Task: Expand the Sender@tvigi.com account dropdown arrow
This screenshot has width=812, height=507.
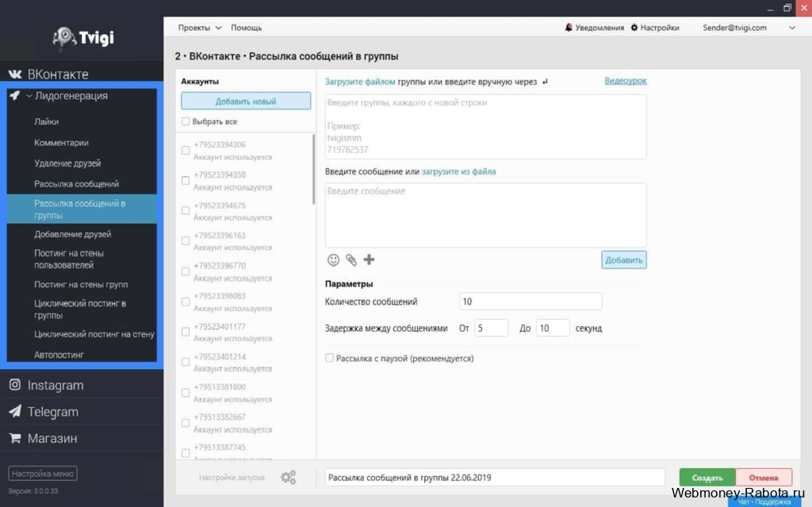Action: (x=792, y=28)
